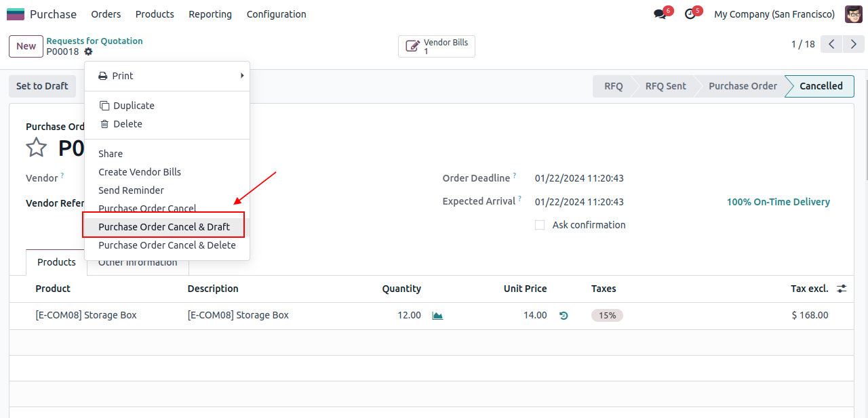Viewport: 868px width, 418px height.
Task: Click the 15% tax tag
Action: tap(607, 316)
